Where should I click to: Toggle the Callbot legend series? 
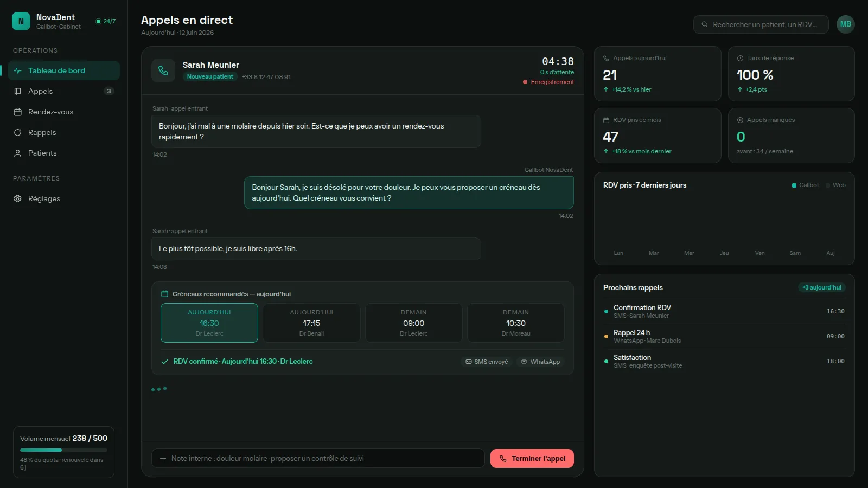[806, 185]
